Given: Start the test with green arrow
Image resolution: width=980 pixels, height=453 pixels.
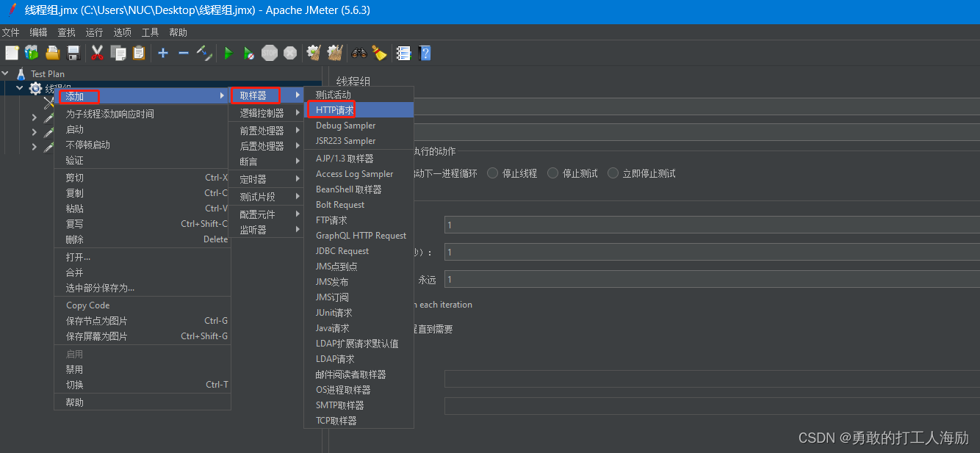Looking at the screenshot, I should point(228,53).
